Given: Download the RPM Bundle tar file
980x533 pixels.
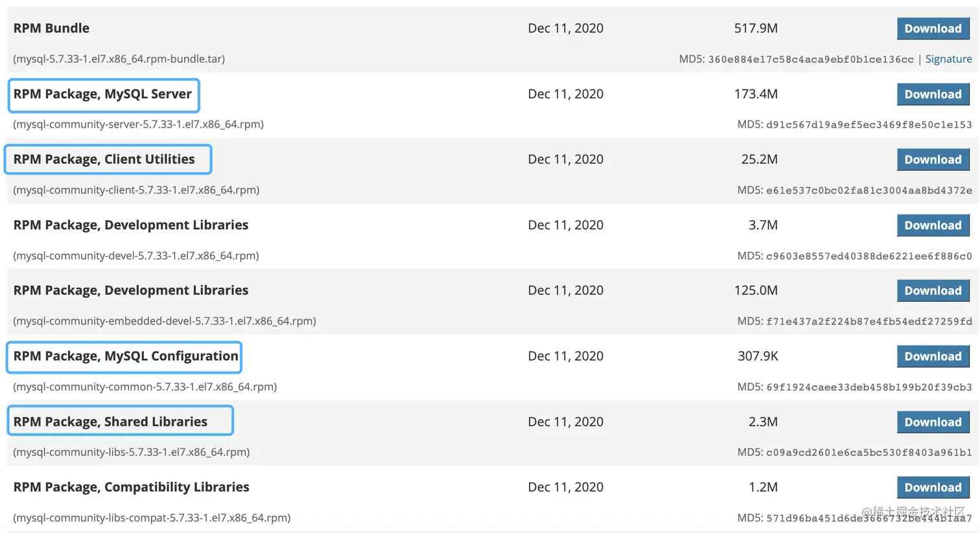Looking at the screenshot, I should (x=933, y=28).
